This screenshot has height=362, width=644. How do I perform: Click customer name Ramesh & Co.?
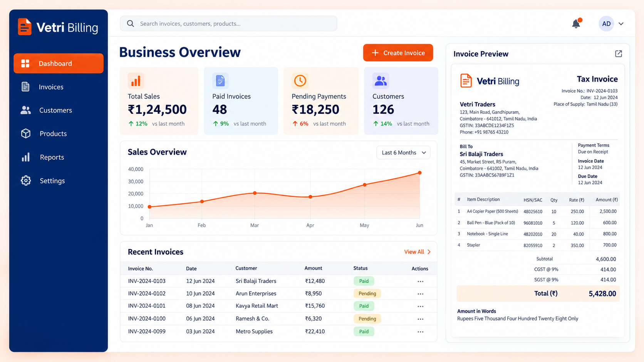pos(252,319)
